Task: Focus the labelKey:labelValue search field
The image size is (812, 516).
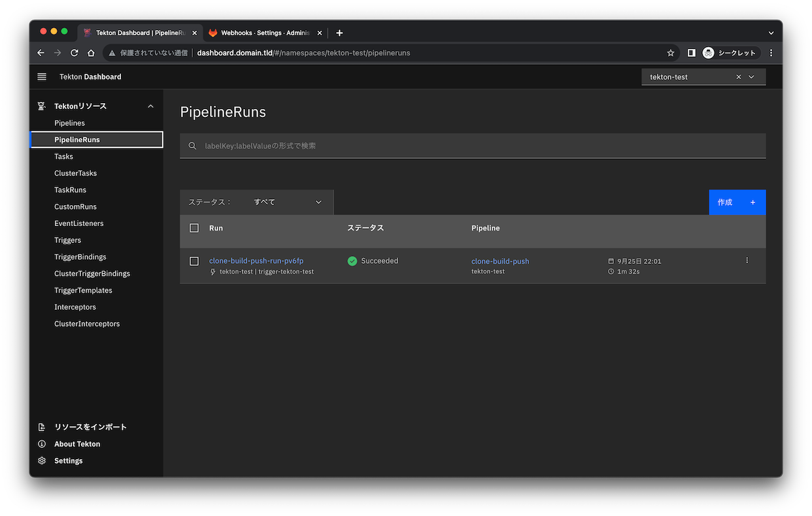Action: click(473, 146)
